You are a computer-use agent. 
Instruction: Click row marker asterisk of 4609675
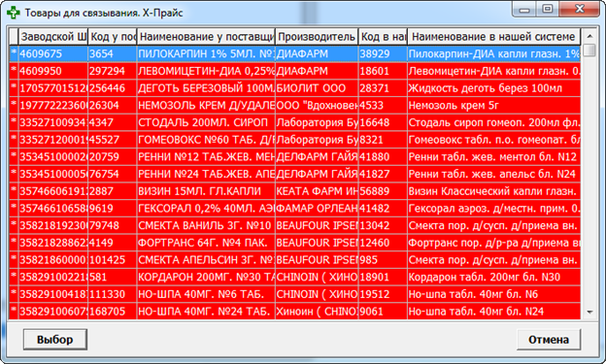[14, 53]
